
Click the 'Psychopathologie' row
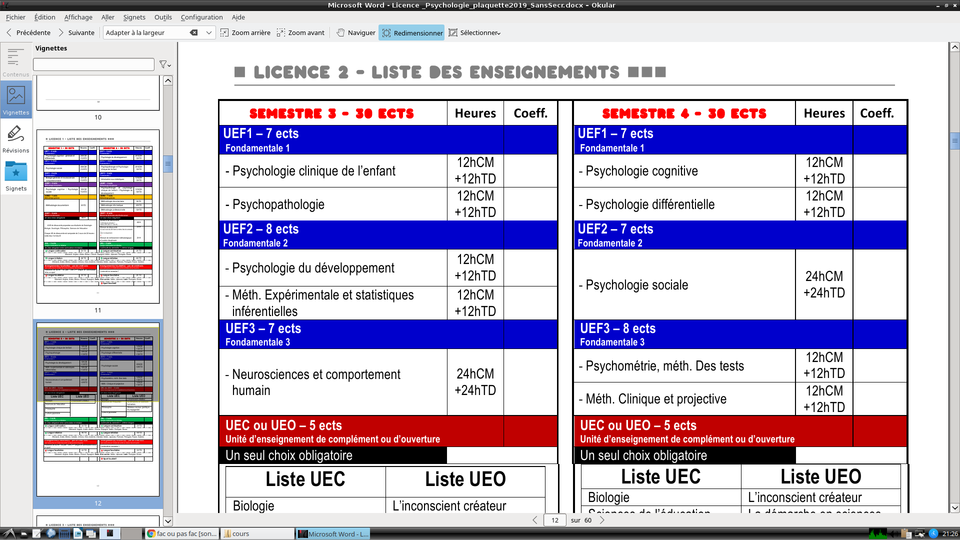388,204
